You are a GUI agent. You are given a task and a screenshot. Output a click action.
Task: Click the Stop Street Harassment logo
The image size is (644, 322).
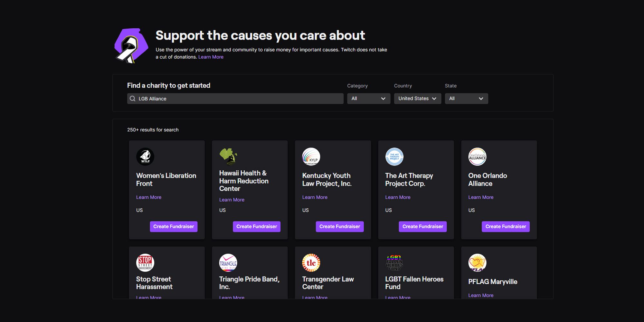coord(145,263)
